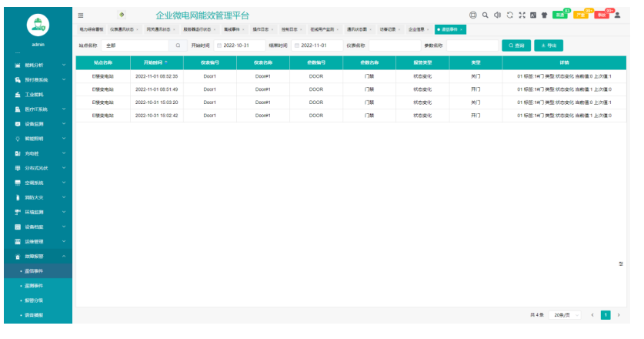The height and width of the screenshot is (339, 644).
Task: Open the 20条/页 page size dropdown
Action: click(565, 315)
